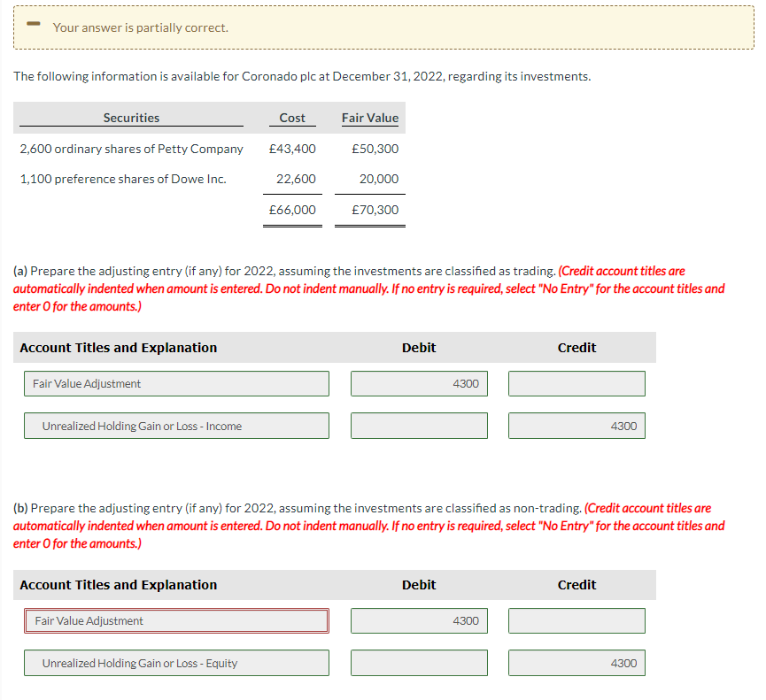Click '2,600 ordinary shares of Petty Company' row
Screen dimensions: 766x700
[131, 149]
